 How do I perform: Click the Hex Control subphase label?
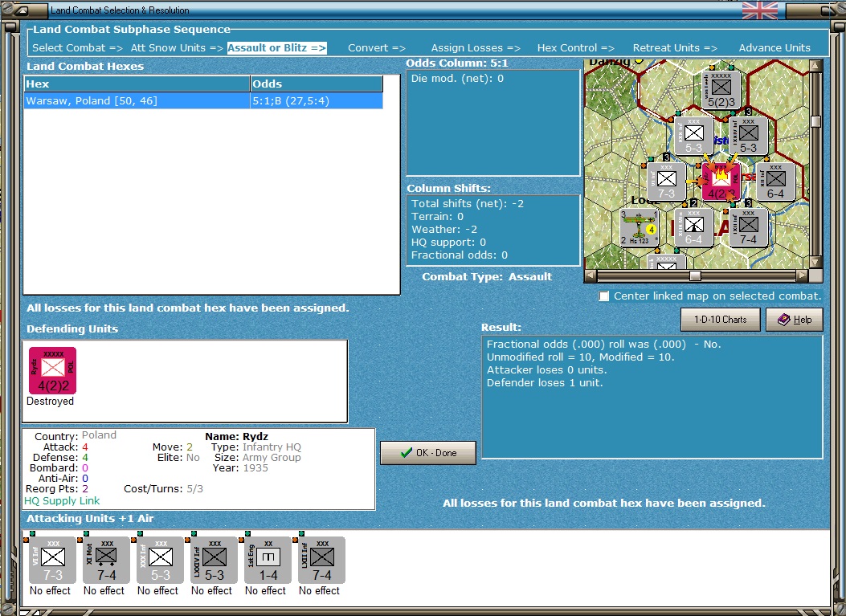coord(575,48)
